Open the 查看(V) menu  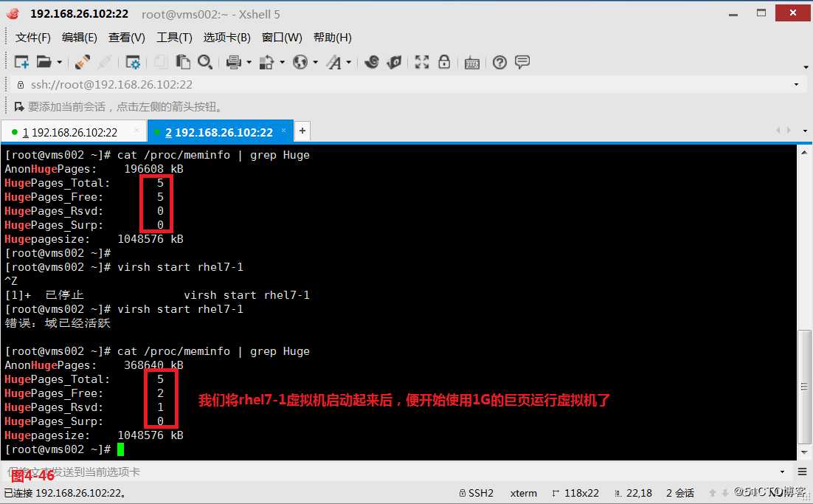(126, 38)
